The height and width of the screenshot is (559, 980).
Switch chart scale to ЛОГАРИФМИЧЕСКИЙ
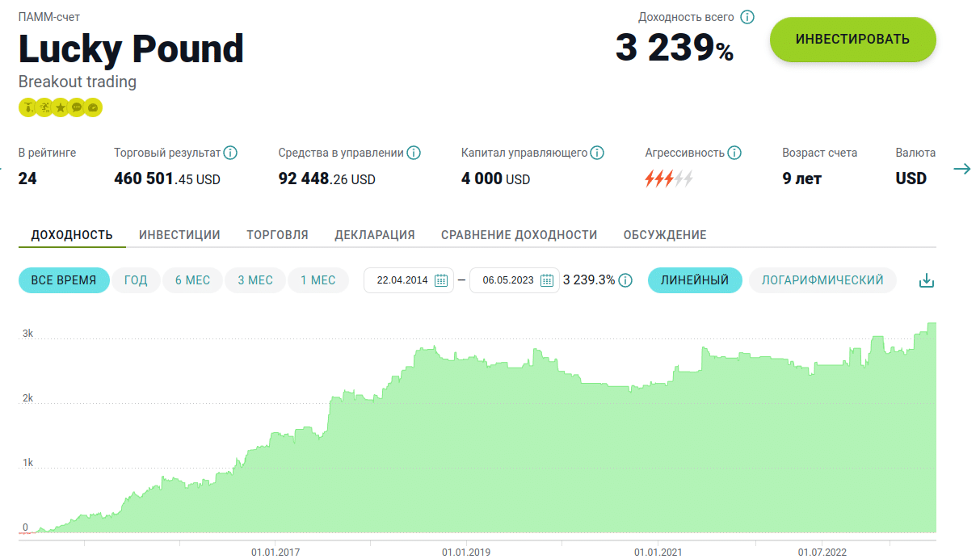(822, 280)
